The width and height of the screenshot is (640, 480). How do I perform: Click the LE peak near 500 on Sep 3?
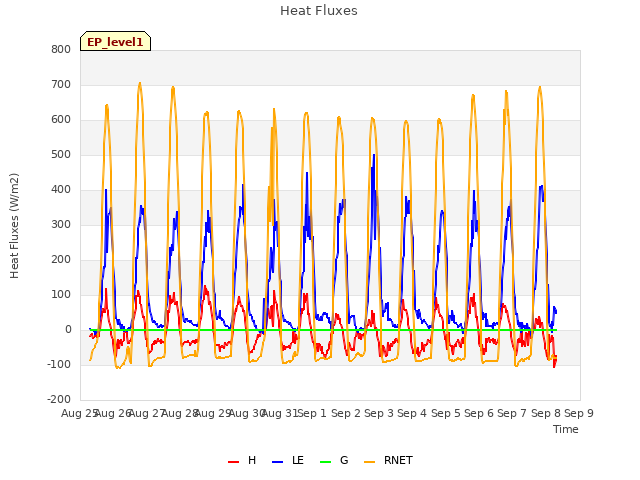tap(374, 155)
